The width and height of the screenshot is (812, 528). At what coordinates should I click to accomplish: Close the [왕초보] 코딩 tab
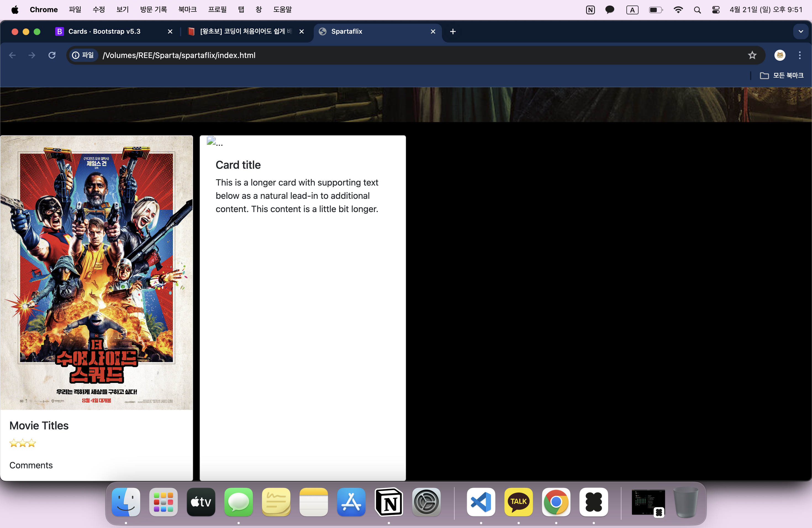point(302,32)
